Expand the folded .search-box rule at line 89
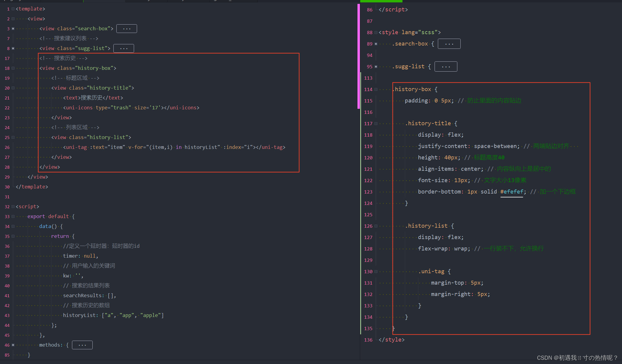This screenshot has height=364, width=622. point(376,44)
